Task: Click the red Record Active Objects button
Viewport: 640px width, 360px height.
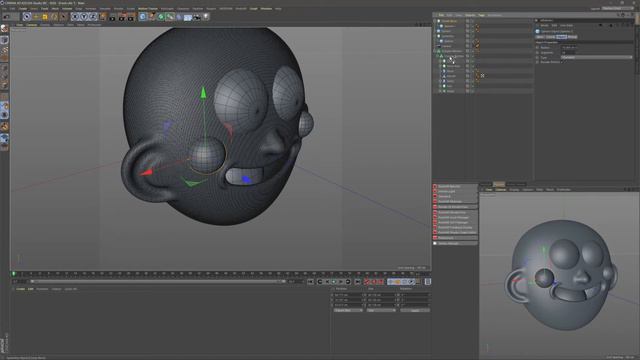Action: tap(367, 282)
